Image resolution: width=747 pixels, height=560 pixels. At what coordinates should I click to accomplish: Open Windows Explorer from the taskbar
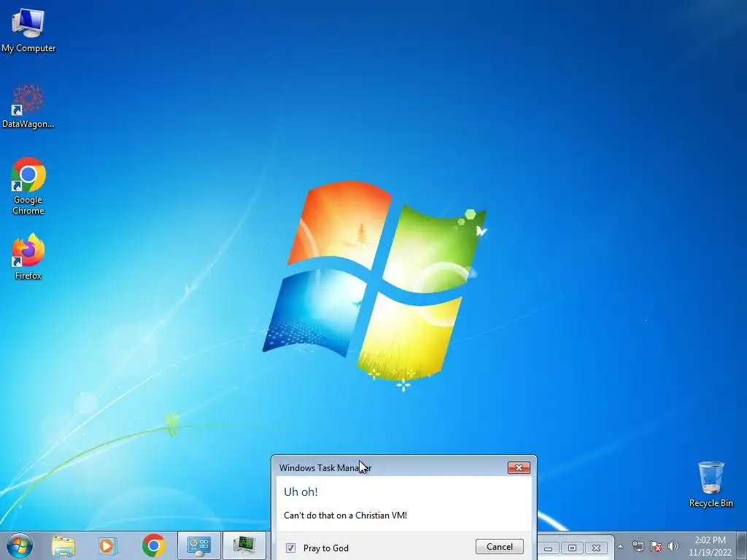pos(63,545)
